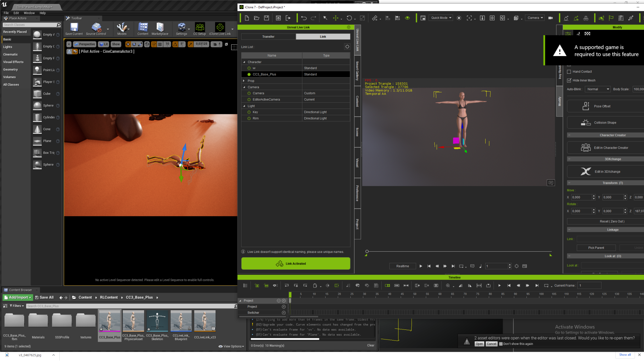
Task: Enable Hand Contact checkbox
Action: [569, 72]
